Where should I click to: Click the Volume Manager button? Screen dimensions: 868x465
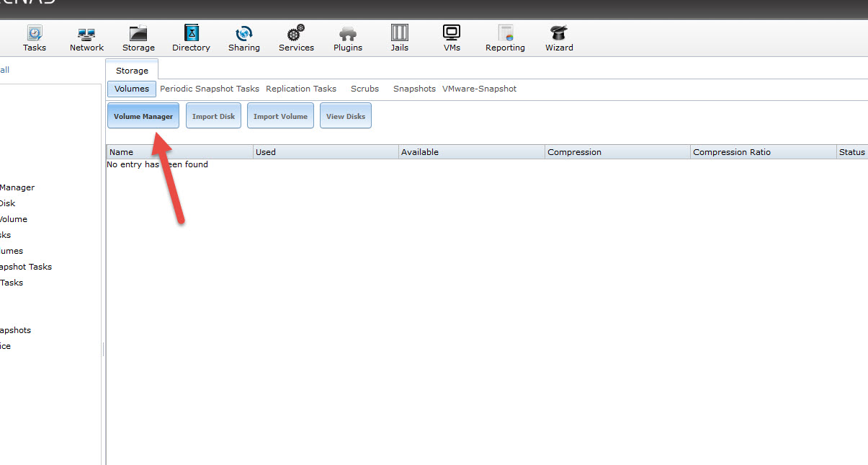[143, 116]
